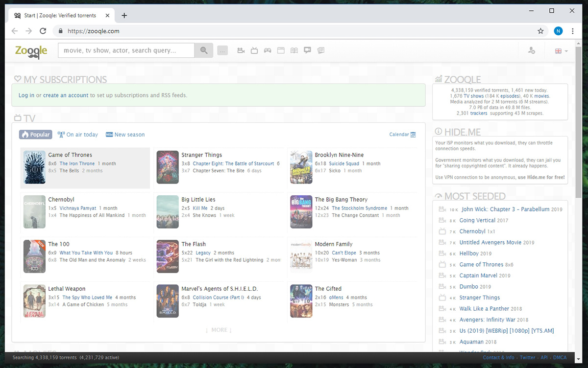
Task: Click the create an account link
Action: click(66, 95)
